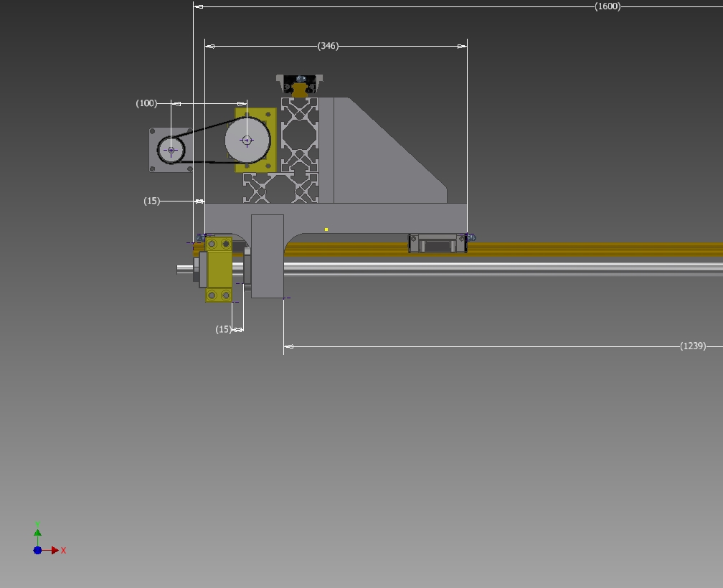The image size is (723, 588).
Task: Click the (100) pulley center distance dimension
Action: point(146,103)
